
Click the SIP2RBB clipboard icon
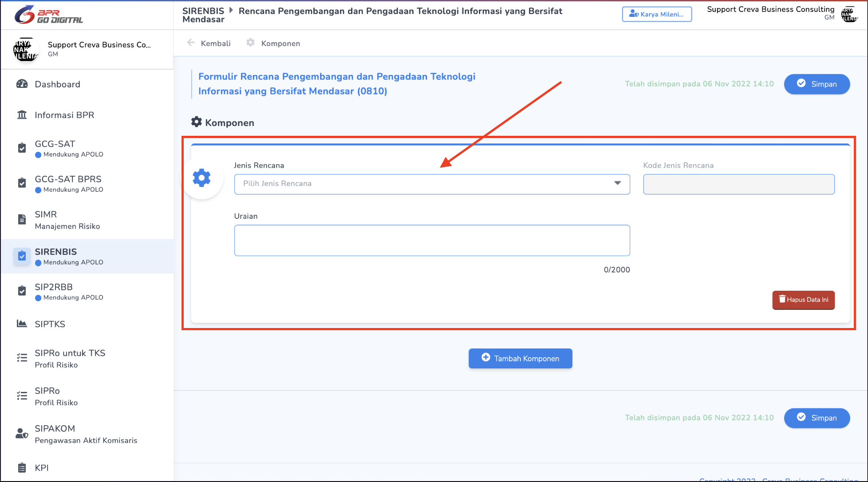(22, 291)
